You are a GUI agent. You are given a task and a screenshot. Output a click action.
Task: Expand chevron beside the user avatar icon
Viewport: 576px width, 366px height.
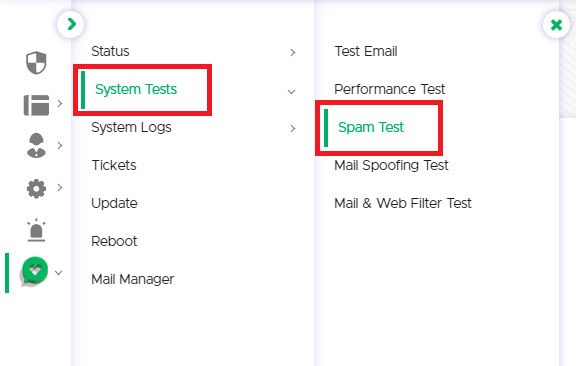60,146
